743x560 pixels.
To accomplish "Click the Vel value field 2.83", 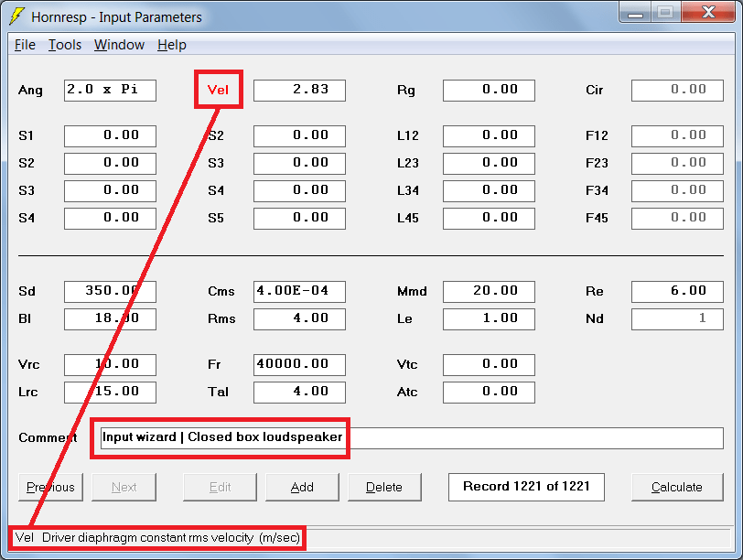I will [x=299, y=91].
